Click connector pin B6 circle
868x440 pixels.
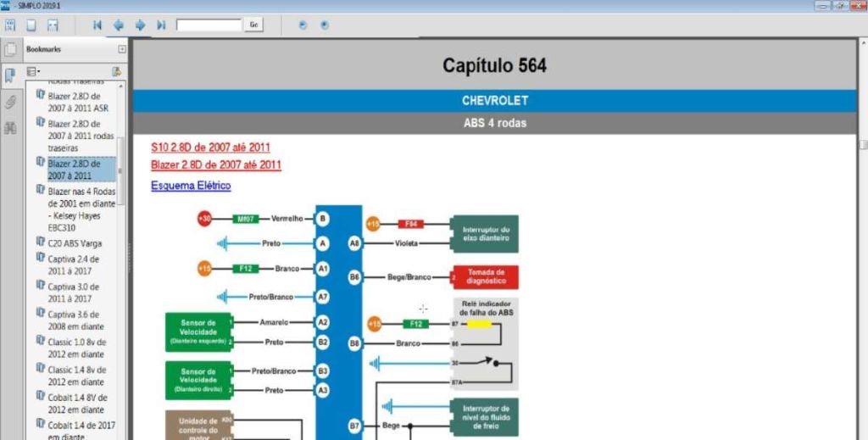[x=354, y=277]
